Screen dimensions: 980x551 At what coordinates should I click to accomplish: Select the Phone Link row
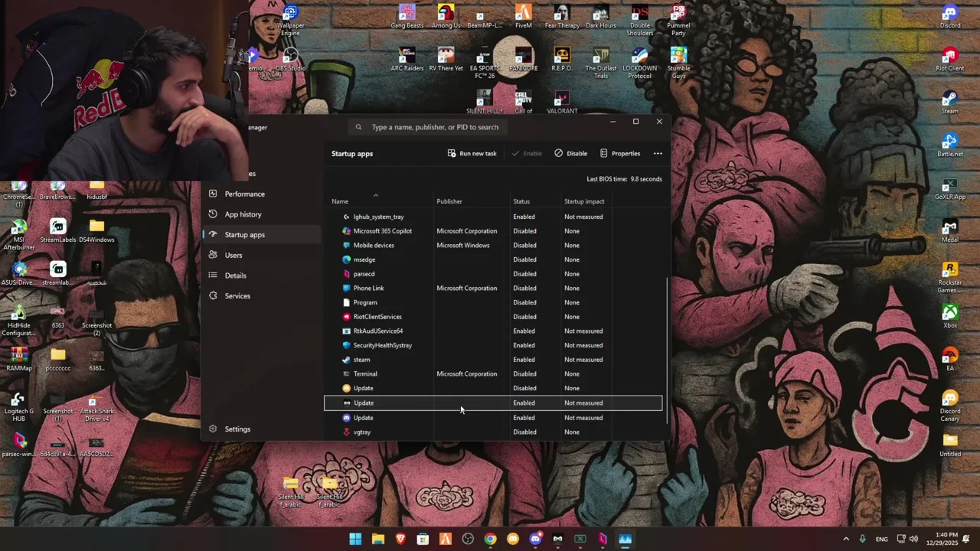point(493,288)
